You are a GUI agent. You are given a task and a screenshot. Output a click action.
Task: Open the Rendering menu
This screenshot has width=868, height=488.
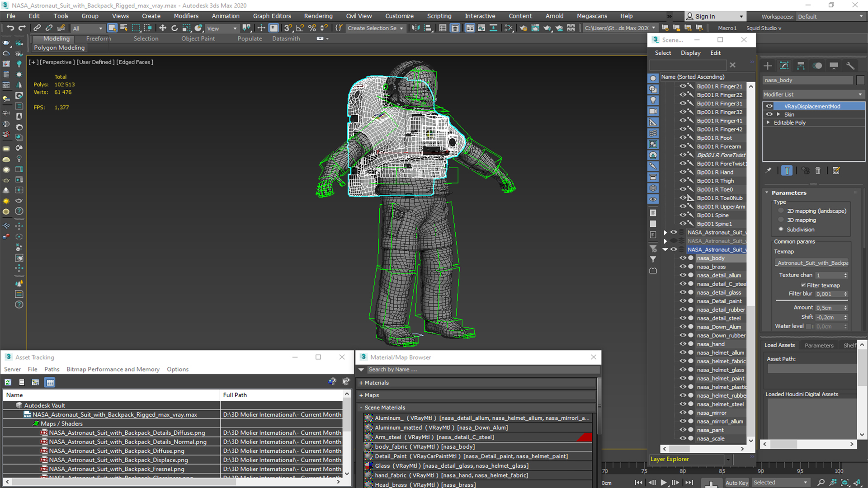tap(318, 16)
